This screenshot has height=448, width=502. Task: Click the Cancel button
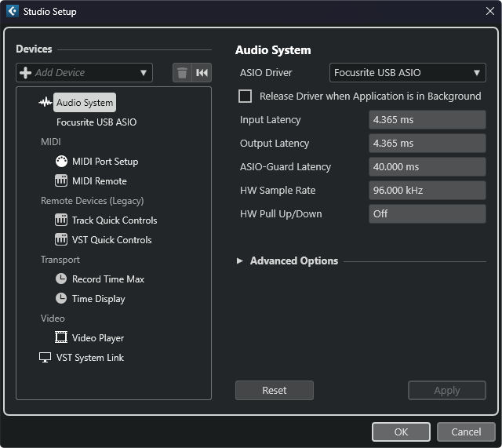tap(466, 432)
